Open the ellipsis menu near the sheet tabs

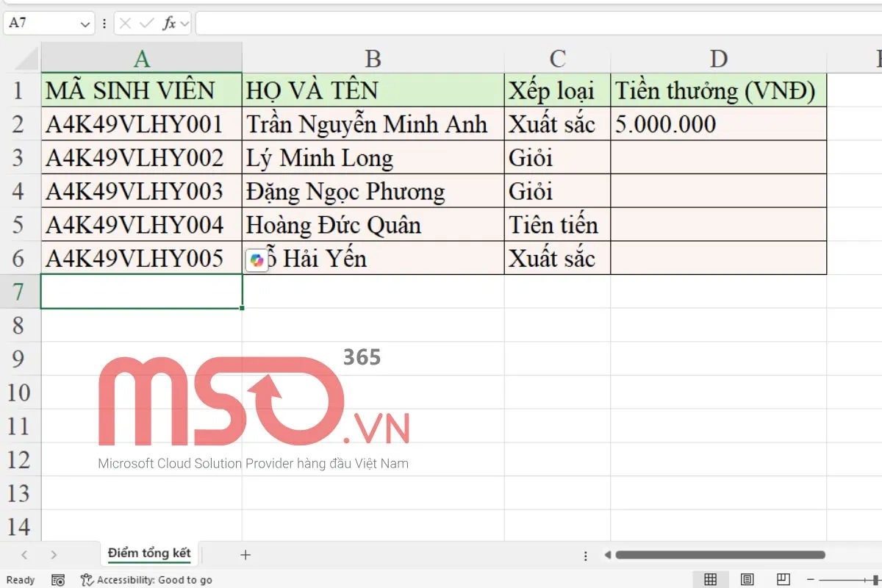[585, 556]
